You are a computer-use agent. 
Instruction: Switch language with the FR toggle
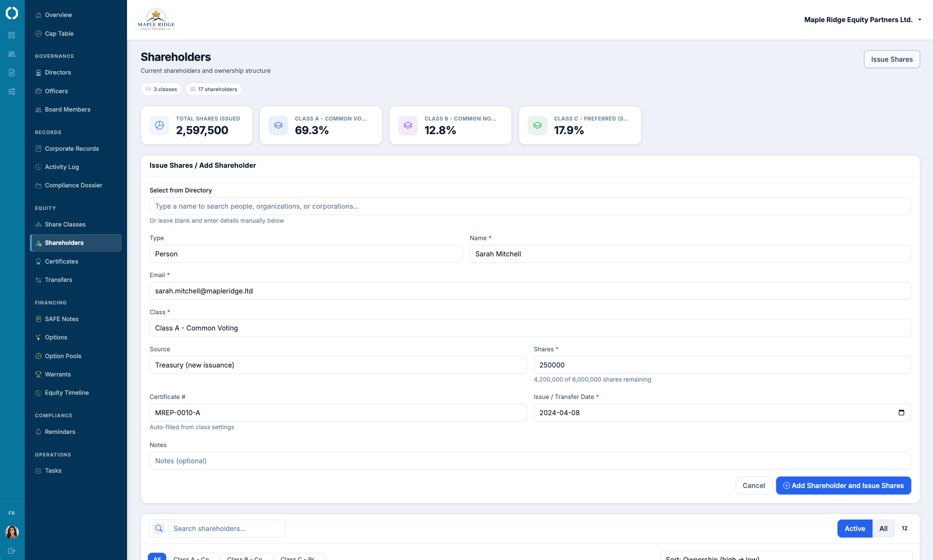click(12, 513)
